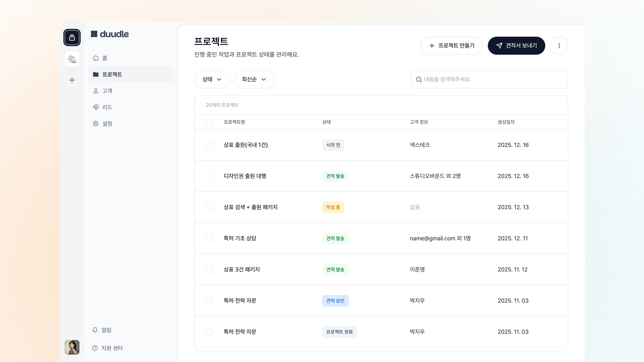Image resolution: width=644 pixels, height=362 pixels.
Task: Select the 디자인권 출원 대행 row checkbox
Action: coord(209,176)
